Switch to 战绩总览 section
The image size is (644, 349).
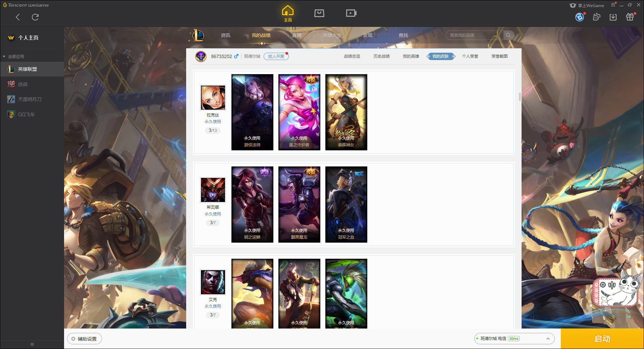(x=352, y=56)
